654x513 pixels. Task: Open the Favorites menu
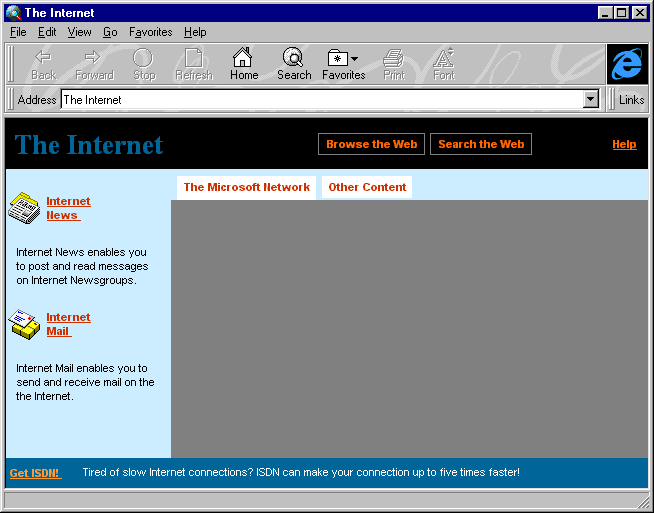pyautogui.click(x=151, y=32)
